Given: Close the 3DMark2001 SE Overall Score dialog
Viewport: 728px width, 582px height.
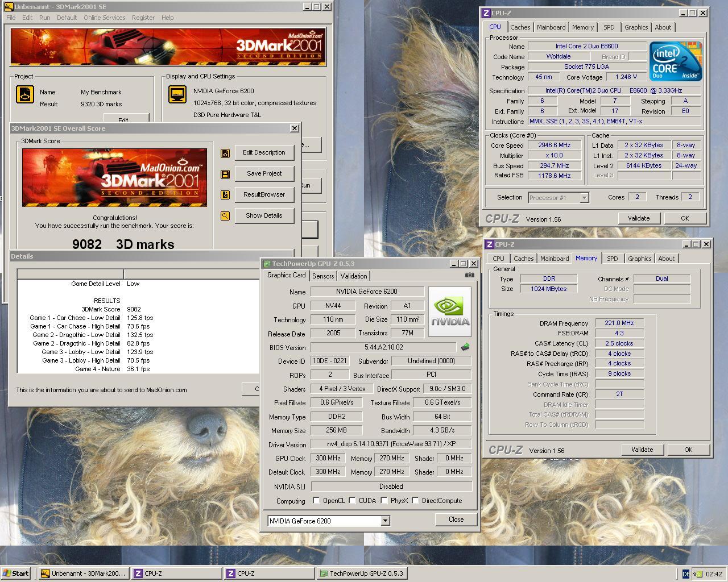Looking at the screenshot, I should click(295, 128).
